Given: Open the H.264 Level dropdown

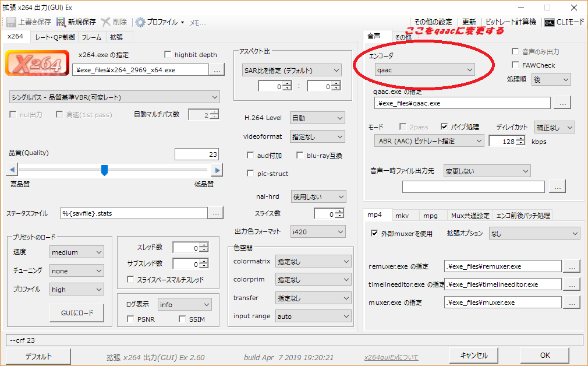Looking at the screenshot, I should click(318, 118).
